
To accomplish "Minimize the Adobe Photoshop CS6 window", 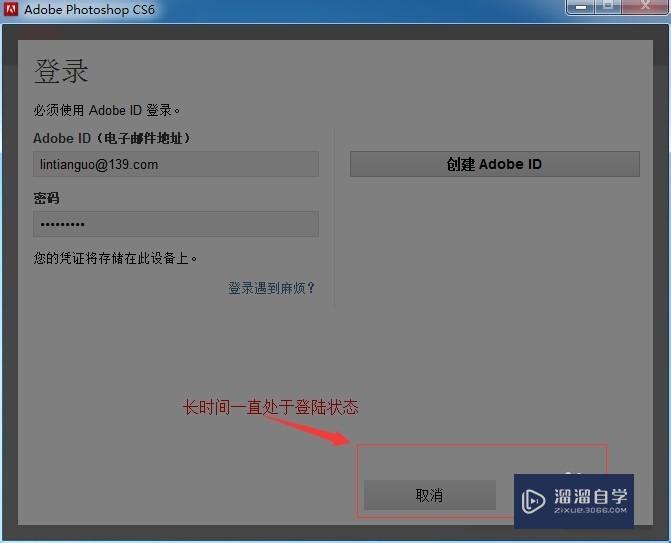I will tap(581, 7).
